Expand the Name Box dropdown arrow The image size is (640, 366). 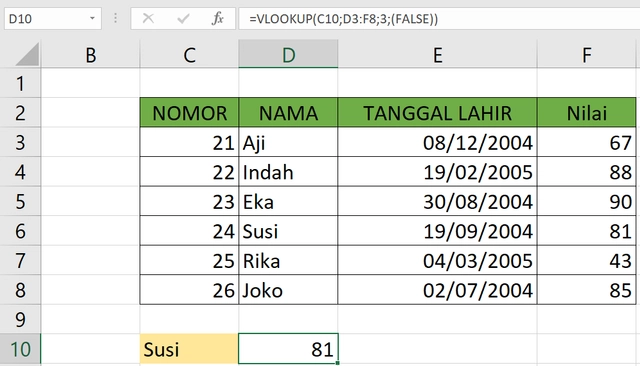point(92,18)
